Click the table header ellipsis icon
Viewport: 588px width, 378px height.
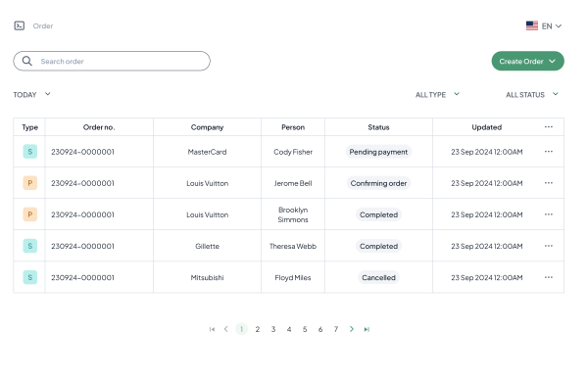[548, 126]
